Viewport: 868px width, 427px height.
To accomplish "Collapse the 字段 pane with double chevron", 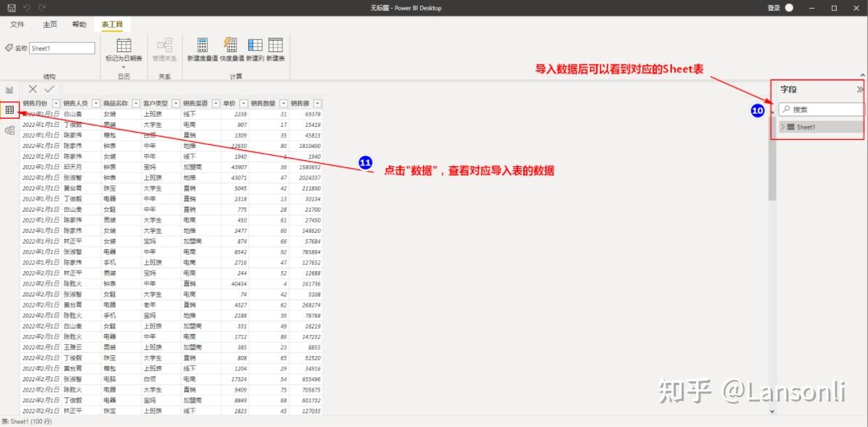I will click(860, 89).
